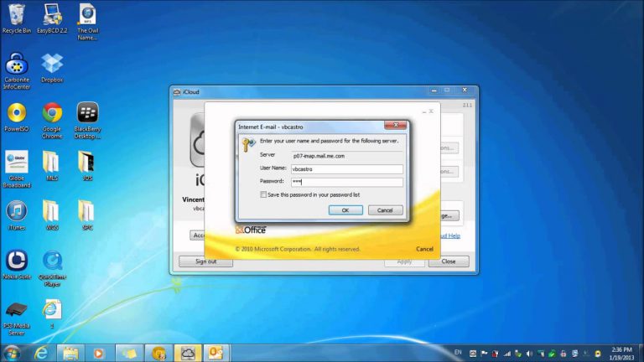Click Cancel on the Office splash screen
This screenshot has height=362, width=644.
(424, 249)
